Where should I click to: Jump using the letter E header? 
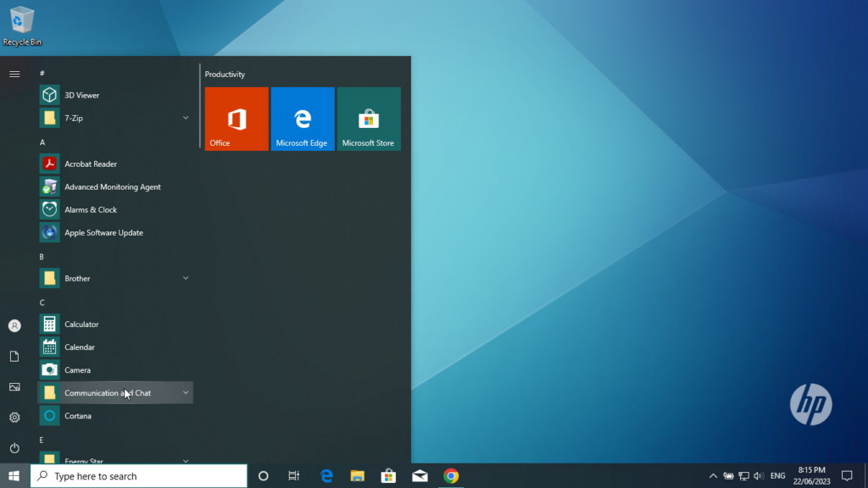42,440
